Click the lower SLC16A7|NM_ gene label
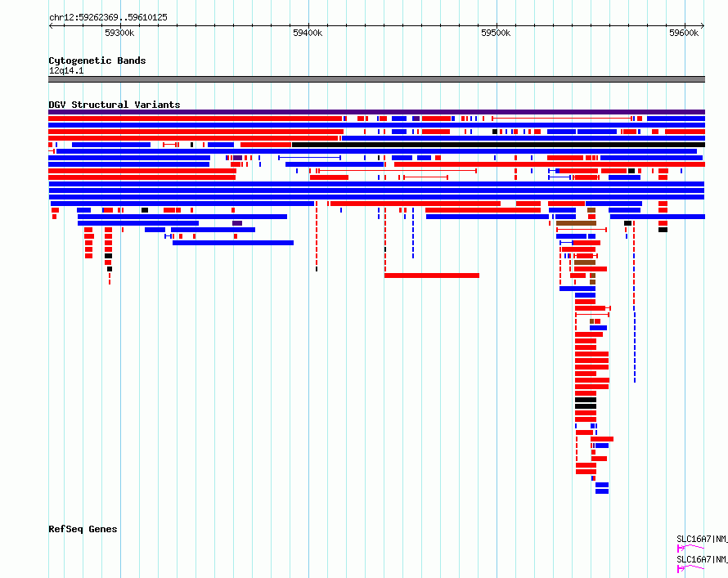This screenshot has height=578, width=728. click(702, 559)
